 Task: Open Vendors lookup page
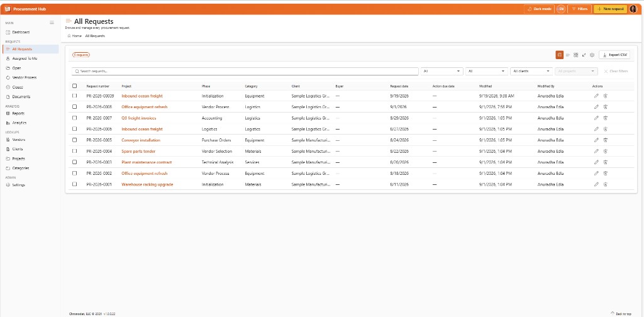click(30, 140)
